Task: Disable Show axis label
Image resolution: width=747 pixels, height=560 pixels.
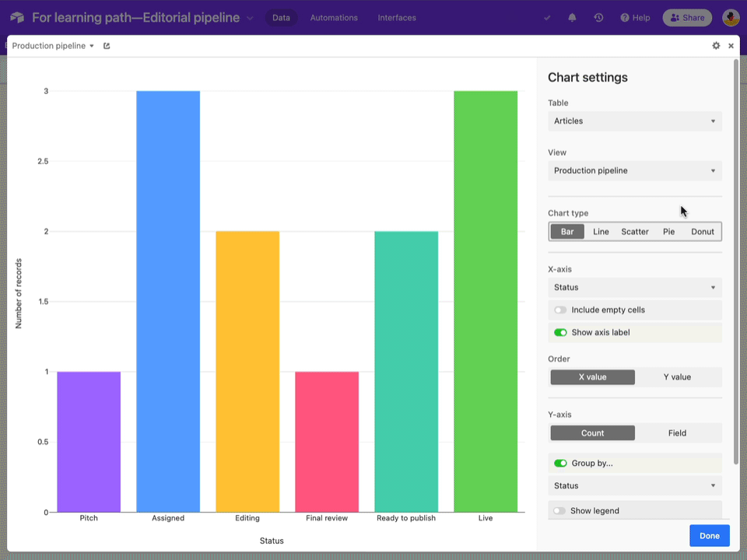Action: tap(560, 332)
